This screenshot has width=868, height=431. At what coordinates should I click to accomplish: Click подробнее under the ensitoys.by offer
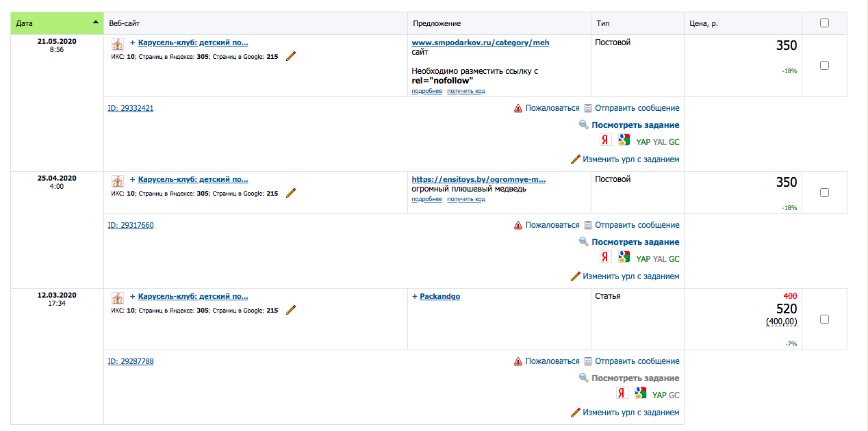coord(426,199)
